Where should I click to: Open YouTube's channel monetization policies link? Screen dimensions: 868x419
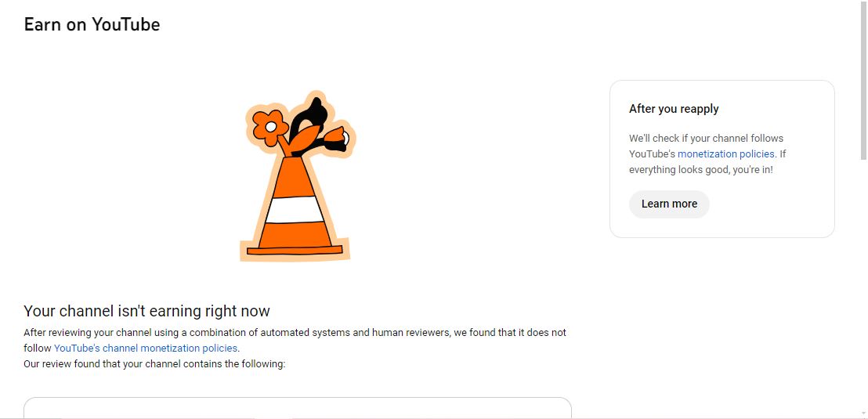(146, 349)
